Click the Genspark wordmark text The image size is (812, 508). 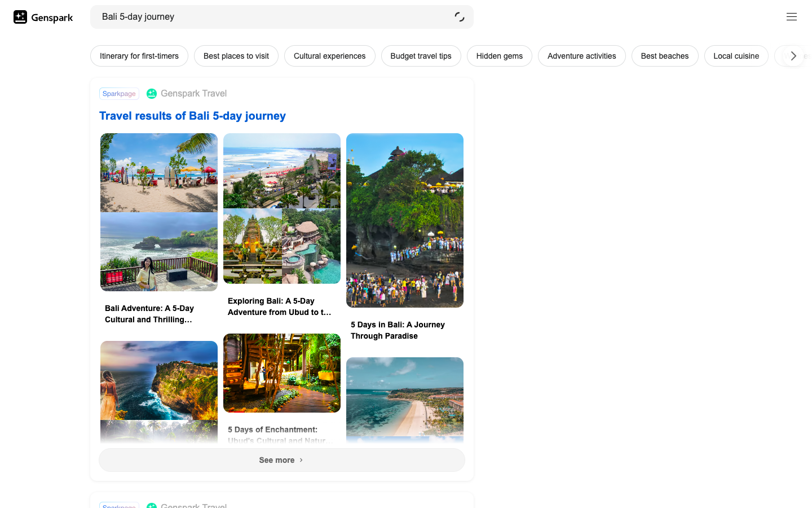tap(52, 17)
